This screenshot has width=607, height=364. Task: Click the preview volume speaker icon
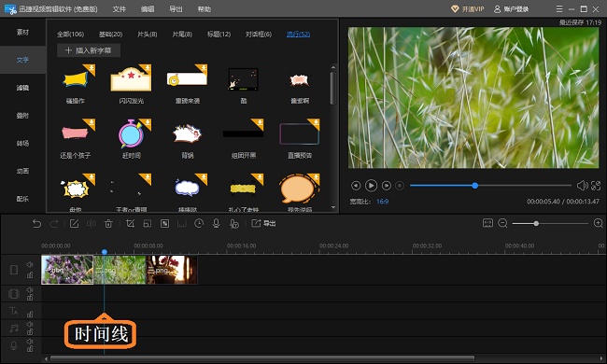coord(582,186)
